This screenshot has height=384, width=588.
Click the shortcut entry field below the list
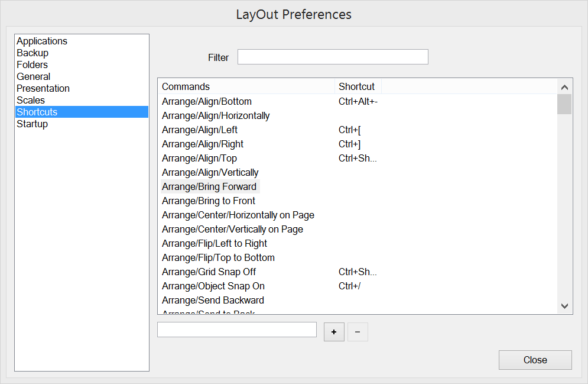(237, 330)
